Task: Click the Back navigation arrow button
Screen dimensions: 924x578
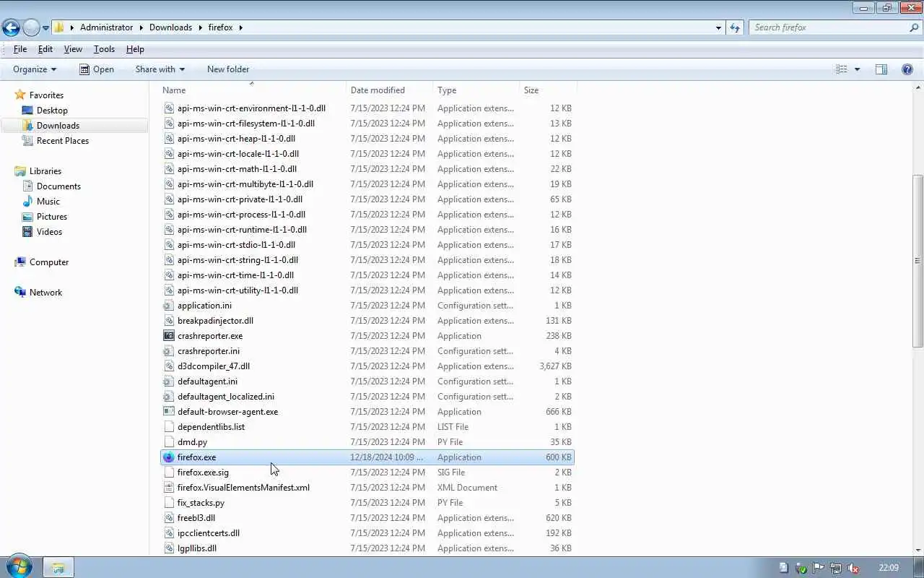Action: point(11,27)
